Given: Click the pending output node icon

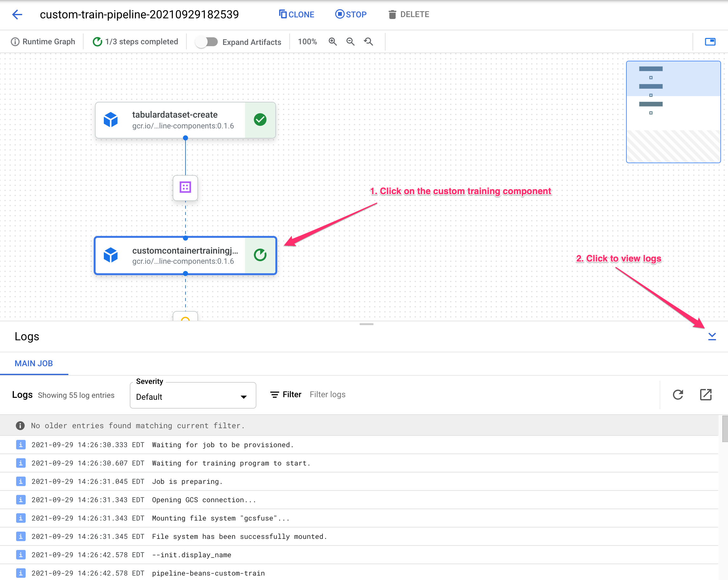Looking at the screenshot, I should tap(185, 317).
